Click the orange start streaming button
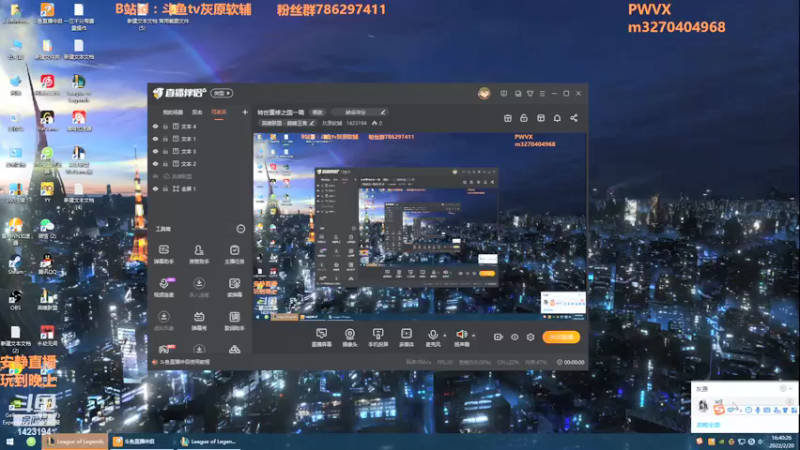The width and height of the screenshot is (800, 450). coord(561,337)
